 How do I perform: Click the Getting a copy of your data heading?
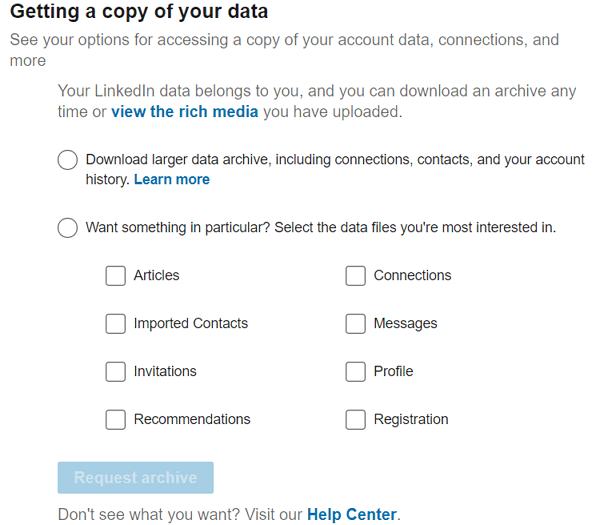(x=139, y=12)
